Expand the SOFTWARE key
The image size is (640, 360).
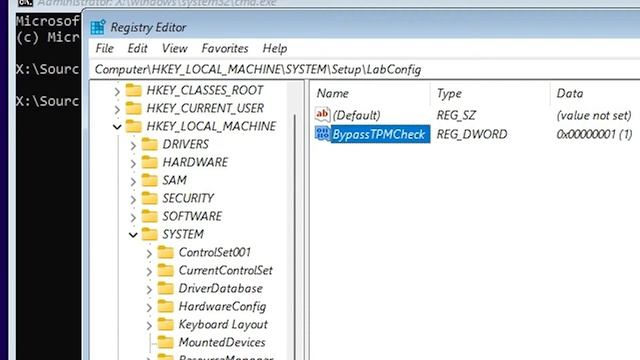(x=133, y=217)
